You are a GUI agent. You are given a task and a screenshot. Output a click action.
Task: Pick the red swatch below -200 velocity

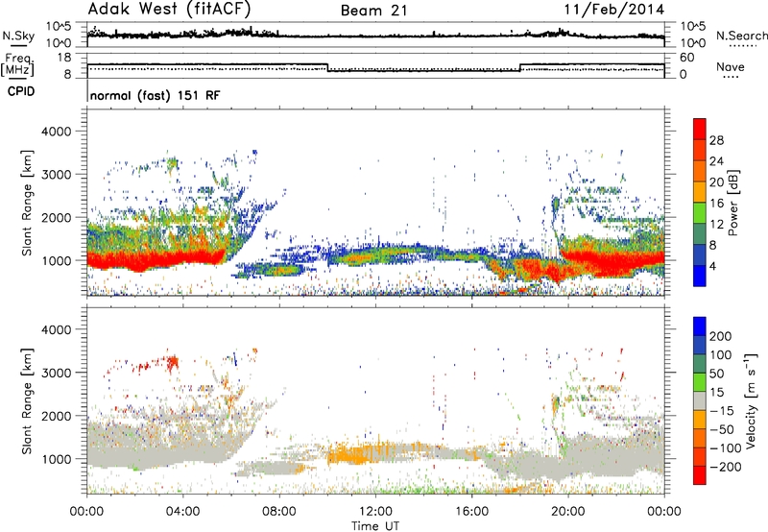(x=700, y=475)
